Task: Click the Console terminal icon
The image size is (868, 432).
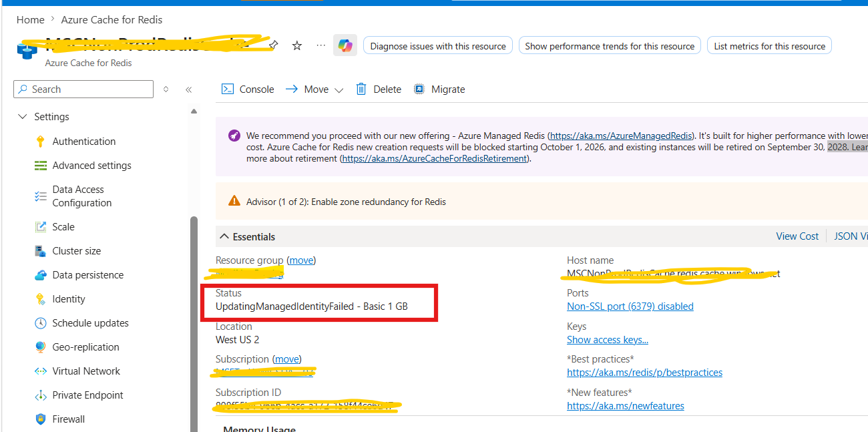Action: click(228, 89)
